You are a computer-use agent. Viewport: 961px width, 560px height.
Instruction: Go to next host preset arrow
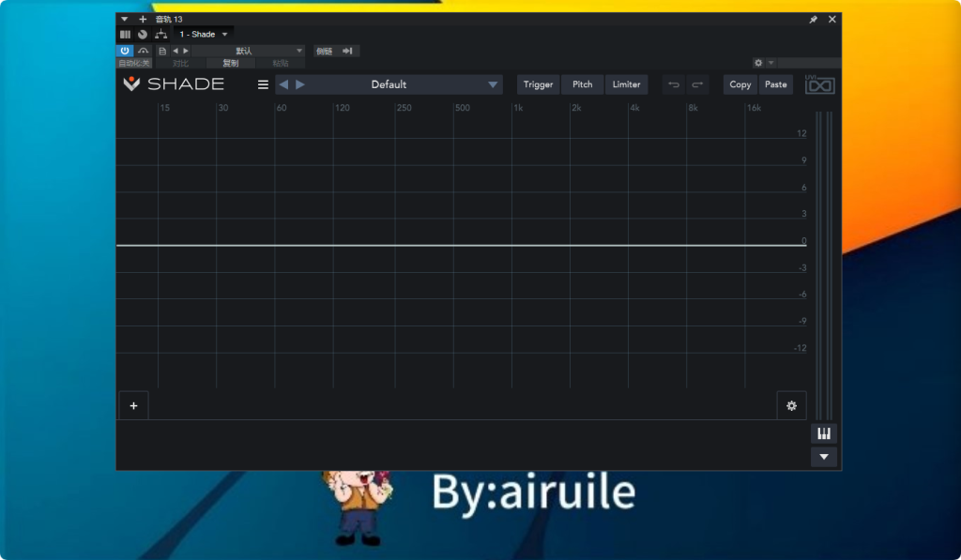[x=186, y=51]
